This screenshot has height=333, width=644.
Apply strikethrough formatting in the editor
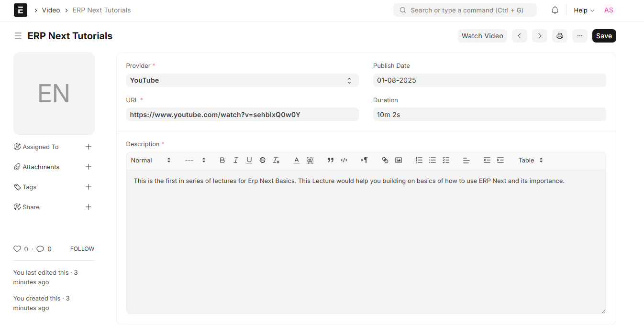[263, 160]
